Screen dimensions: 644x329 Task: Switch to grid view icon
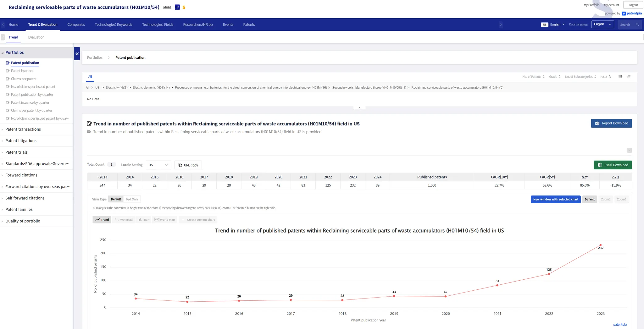(620, 77)
